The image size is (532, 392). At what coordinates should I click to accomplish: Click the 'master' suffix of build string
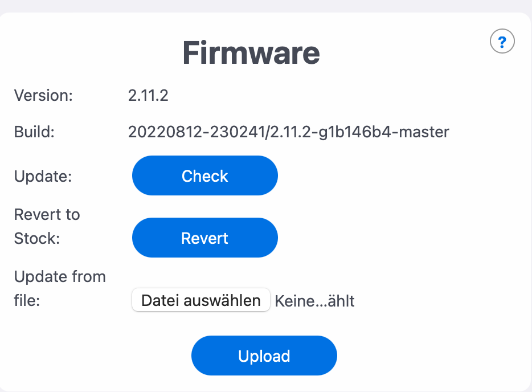421,132
